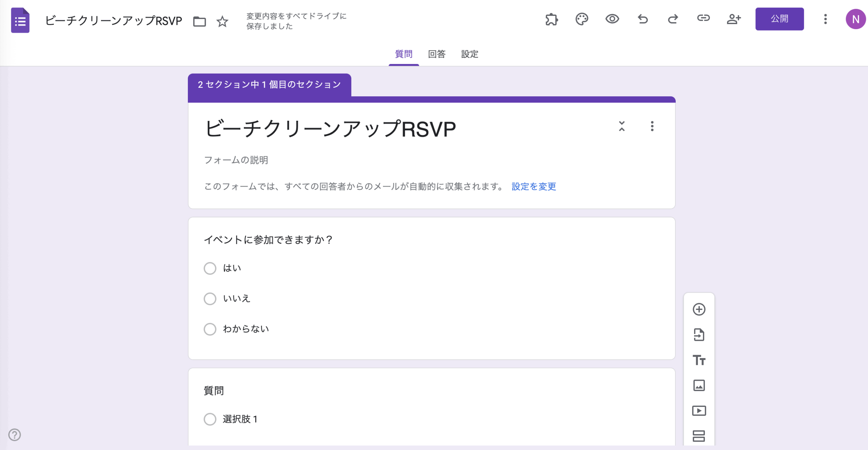Open section header three-dot menu
The height and width of the screenshot is (450, 868).
[x=652, y=126]
